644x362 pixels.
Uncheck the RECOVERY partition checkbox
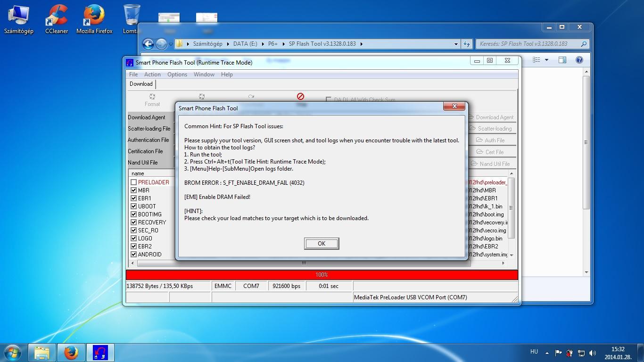pyautogui.click(x=133, y=222)
